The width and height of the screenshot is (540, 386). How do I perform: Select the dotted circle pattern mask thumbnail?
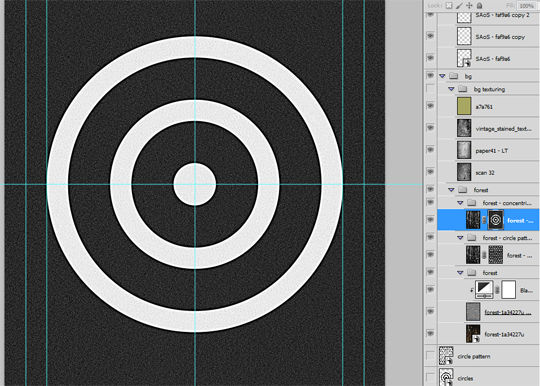(x=496, y=255)
